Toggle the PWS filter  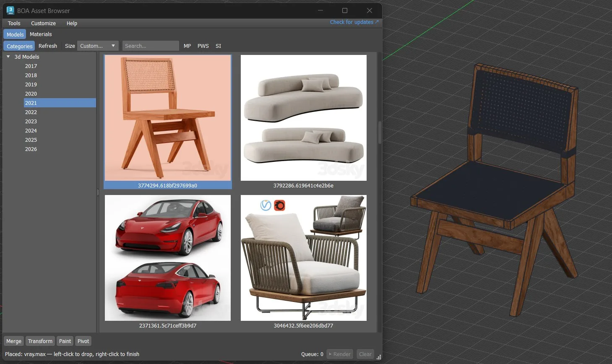(x=203, y=46)
